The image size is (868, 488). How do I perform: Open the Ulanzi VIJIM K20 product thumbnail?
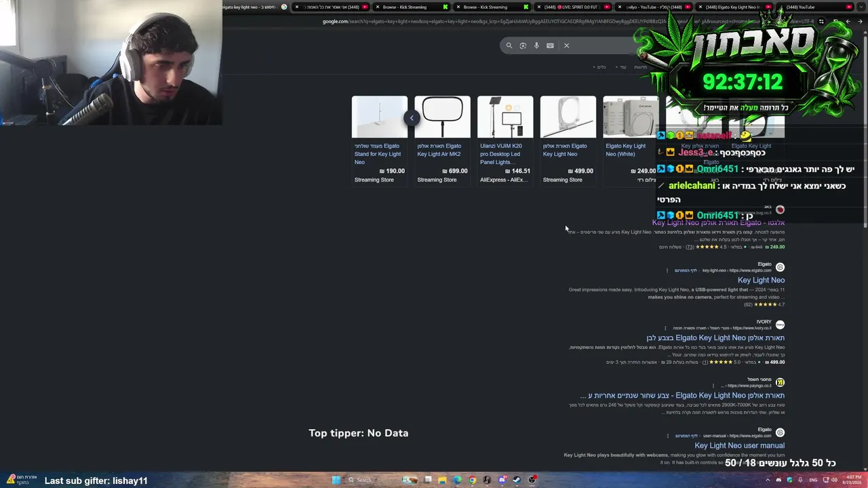click(x=505, y=117)
